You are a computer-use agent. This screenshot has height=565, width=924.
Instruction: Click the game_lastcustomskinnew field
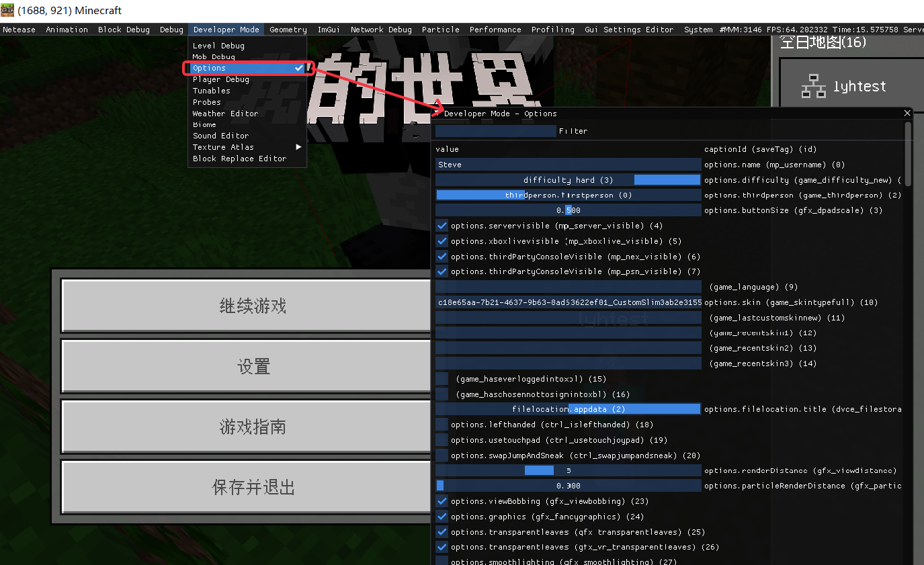click(x=568, y=318)
